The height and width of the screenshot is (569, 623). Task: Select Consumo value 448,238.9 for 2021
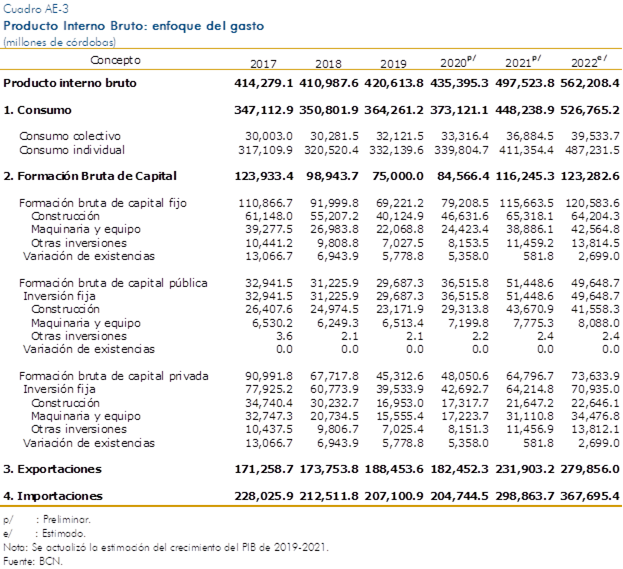(x=524, y=110)
